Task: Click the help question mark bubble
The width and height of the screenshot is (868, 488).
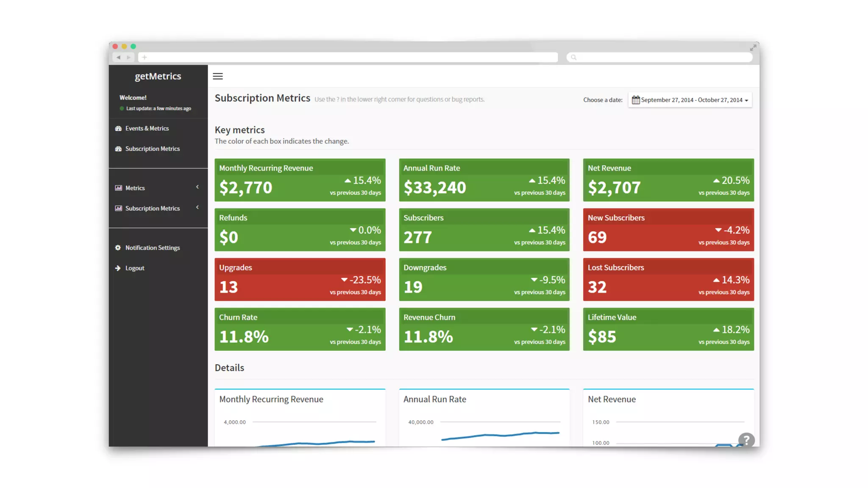Action: (746, 440)
